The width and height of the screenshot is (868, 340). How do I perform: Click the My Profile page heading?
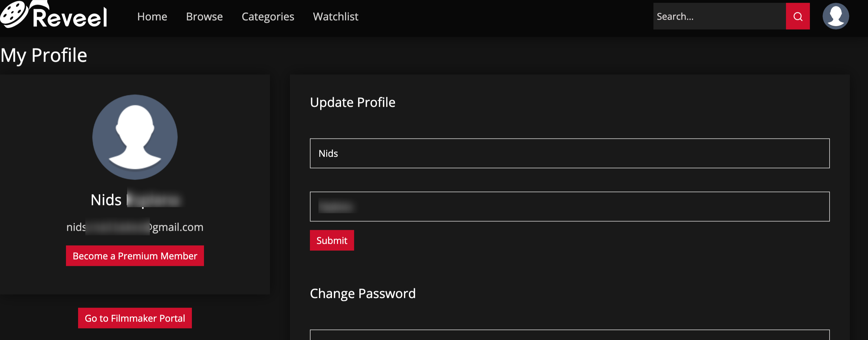pyautogui.click(x=44, y=55)
